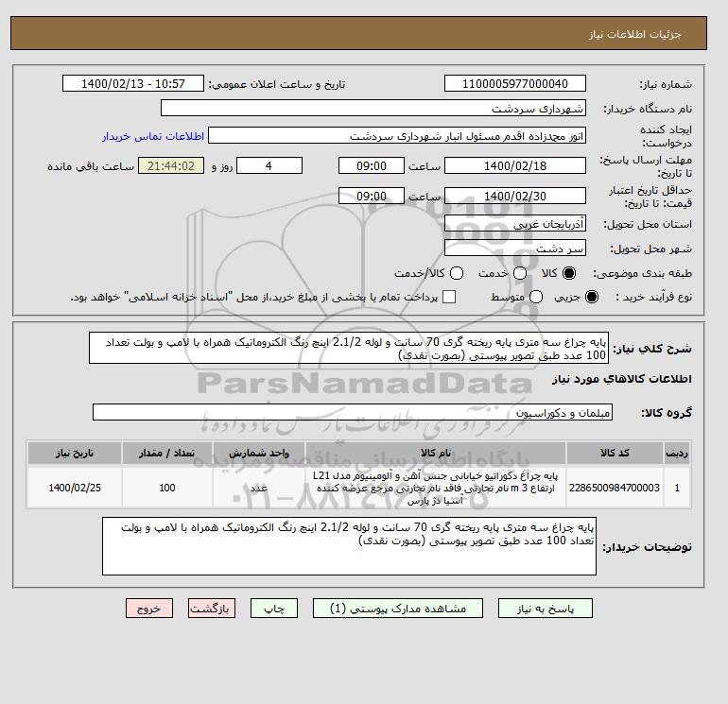Click the quantity cell showing 100

click(x=167, y=488)
